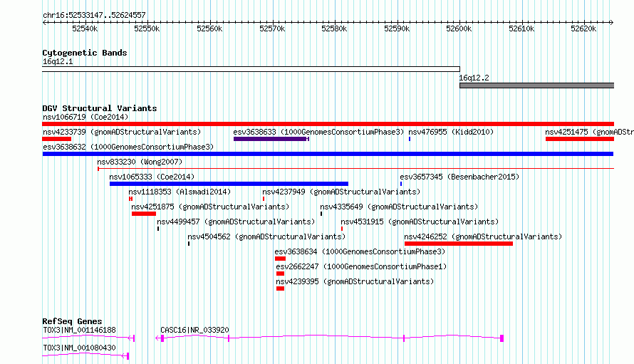Screen dimensions: 634x364
Task: Click the nsv4246252 variant label
Action: click(x=483, y=236)
